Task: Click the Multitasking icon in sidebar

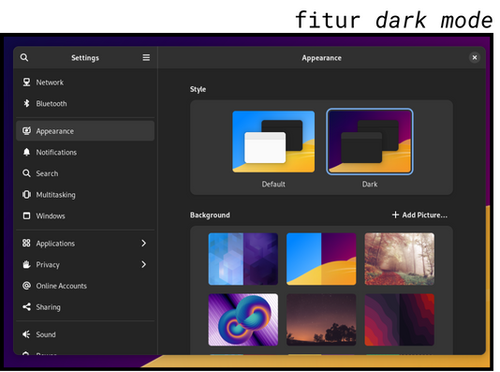Action: [x=26, y=194]
